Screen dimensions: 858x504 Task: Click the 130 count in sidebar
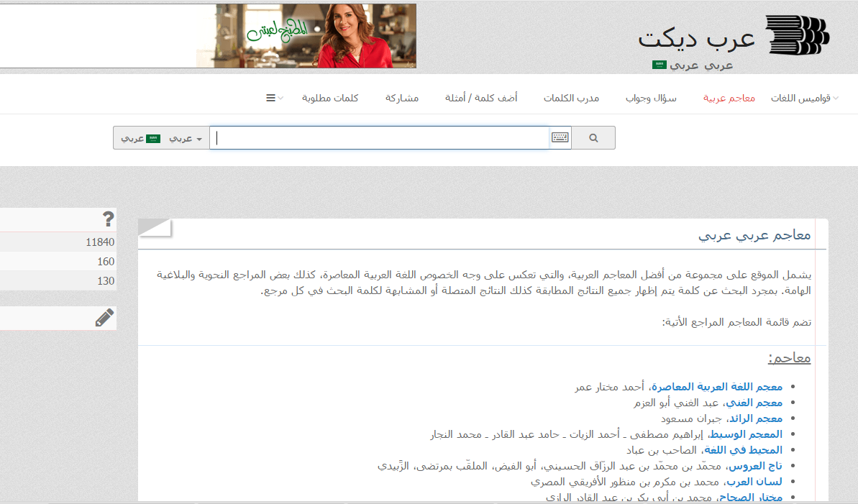tap(106, 281)
